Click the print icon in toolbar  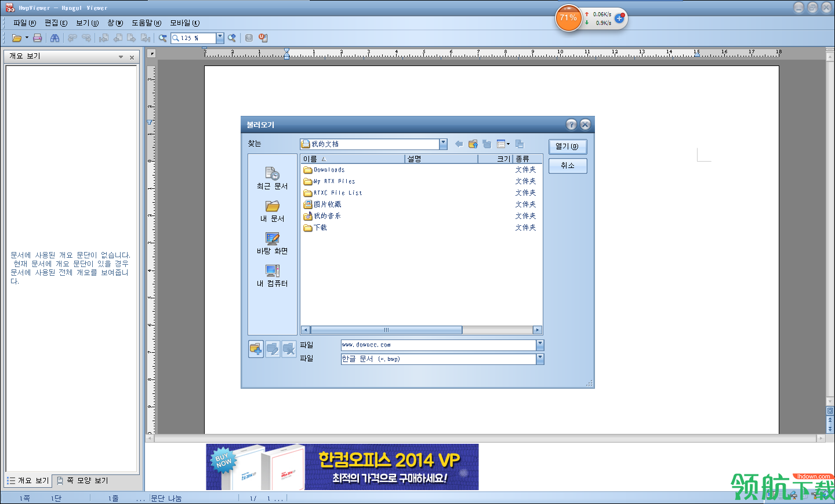(x=38, y=38)
